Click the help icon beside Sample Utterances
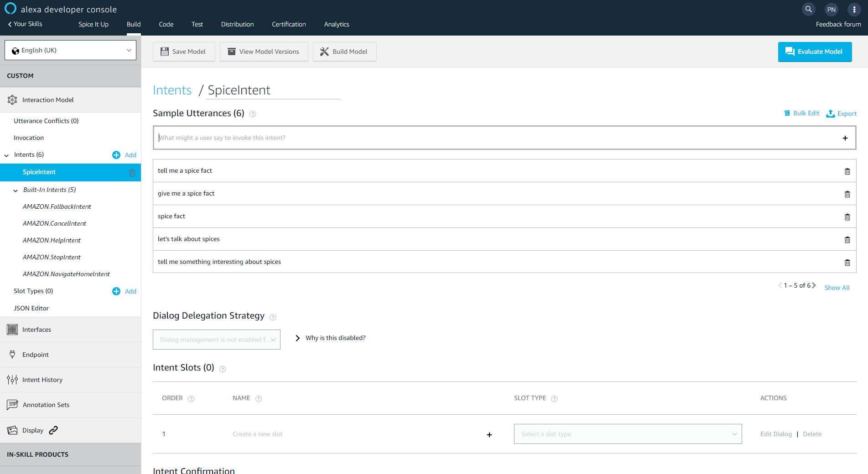868x474 pixels. pos(253,114)
